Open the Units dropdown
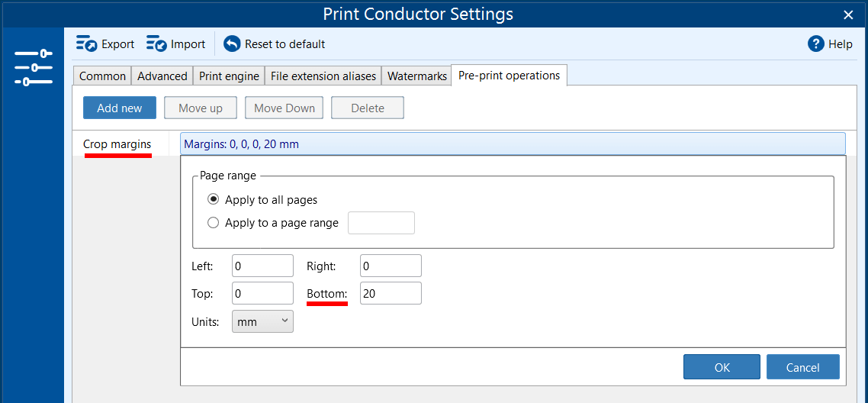Viewport: 868px width, 403px height. click(262, 322)
